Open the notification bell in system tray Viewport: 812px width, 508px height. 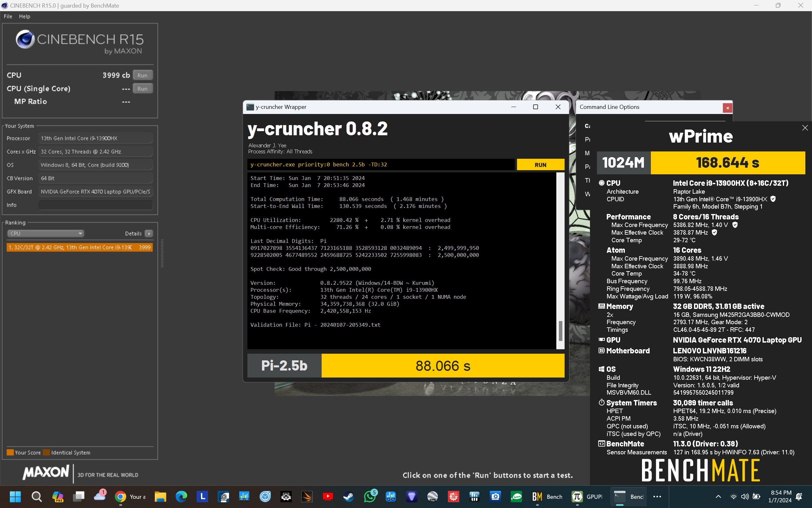coord(800,497)
